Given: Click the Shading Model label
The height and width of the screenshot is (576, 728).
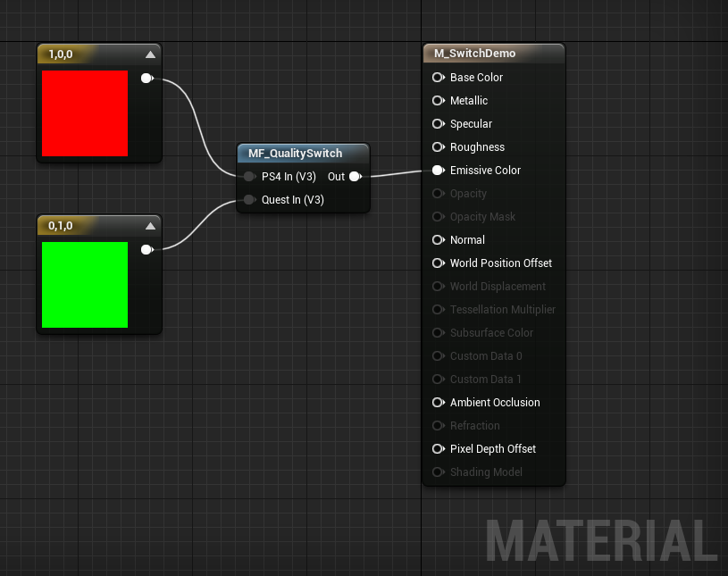Looking at the screenshot, I should [x=486, y=472].
